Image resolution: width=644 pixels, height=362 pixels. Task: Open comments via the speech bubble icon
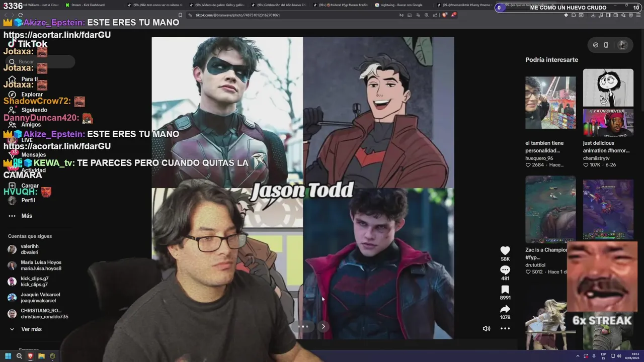505,270
